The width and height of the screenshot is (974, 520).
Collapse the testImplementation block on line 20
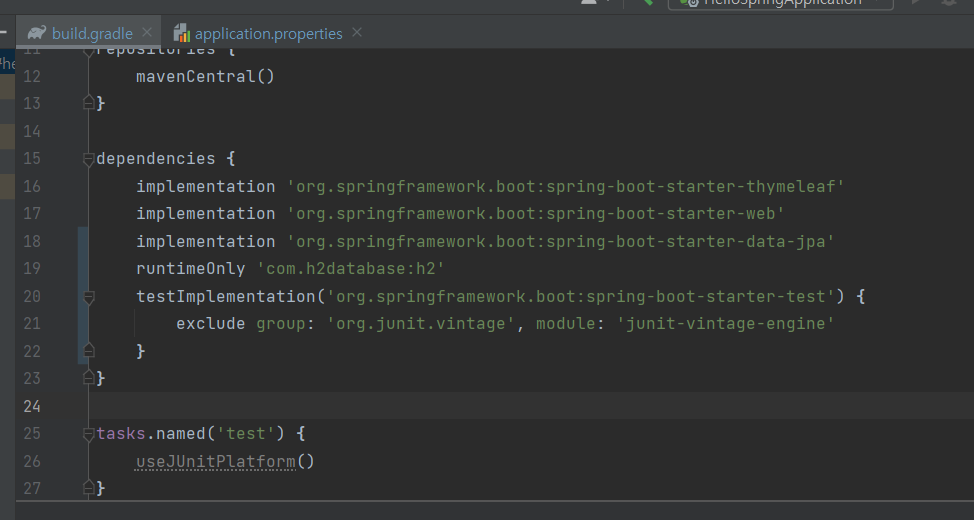[88, 297]
